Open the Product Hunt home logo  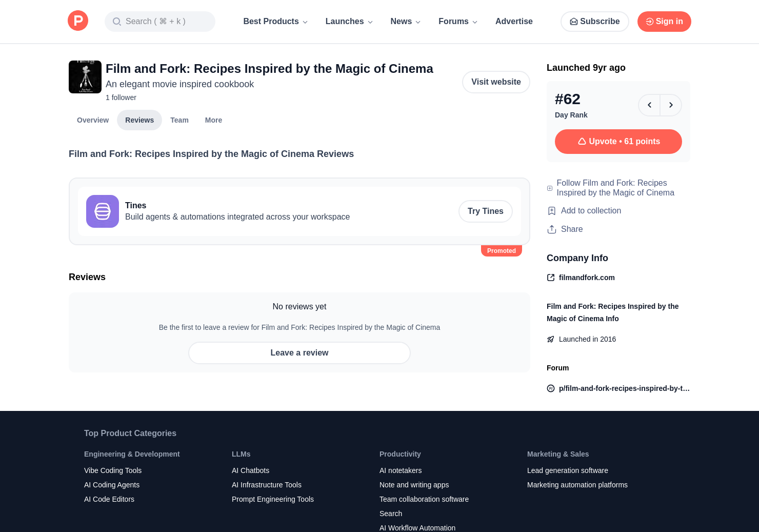coord(78,21)
